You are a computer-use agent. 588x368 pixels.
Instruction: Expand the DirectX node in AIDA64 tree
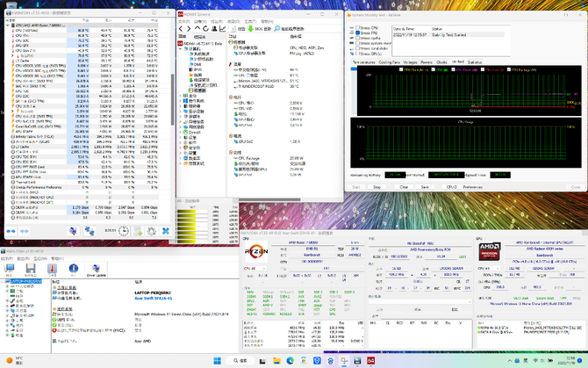[x=181, y=131]
